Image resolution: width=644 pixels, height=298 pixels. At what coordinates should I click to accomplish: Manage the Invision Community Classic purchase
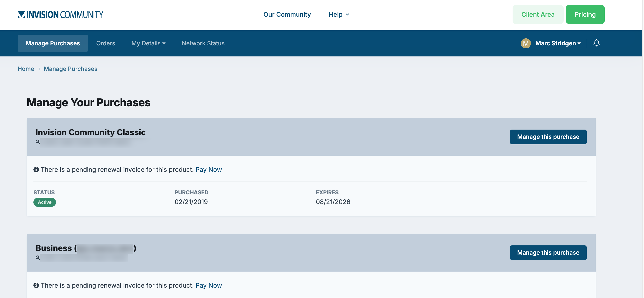548,137
